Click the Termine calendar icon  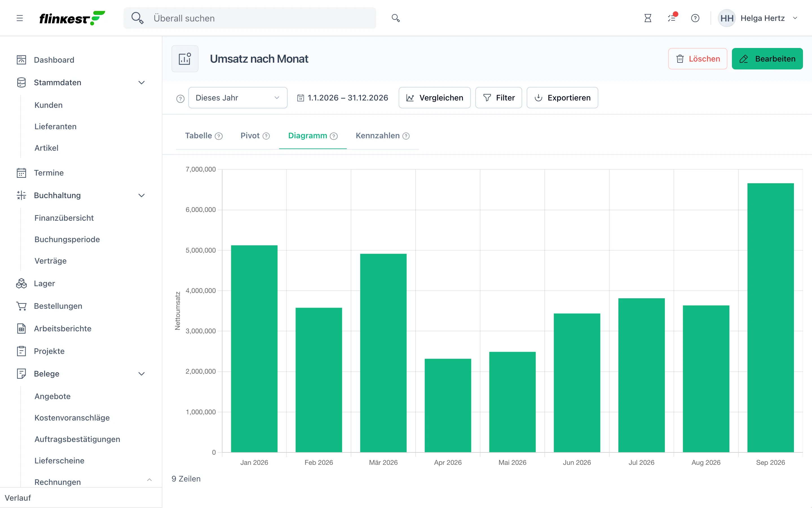[x=21, y=173]
